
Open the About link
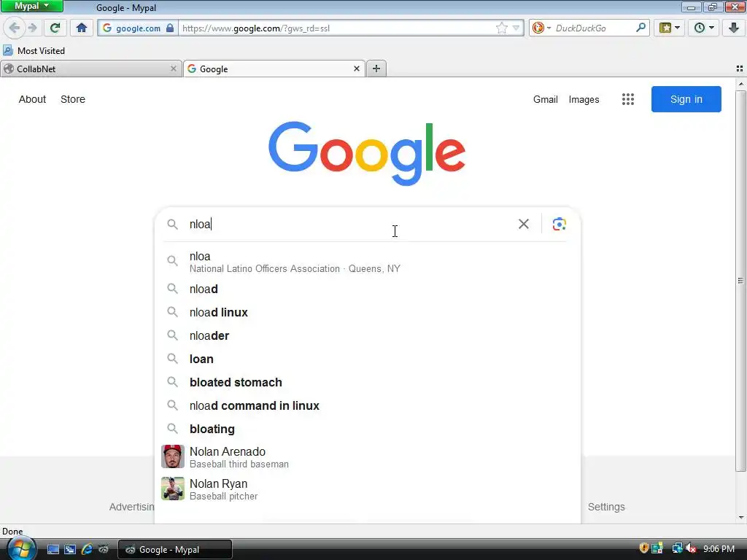pos(32,99)
